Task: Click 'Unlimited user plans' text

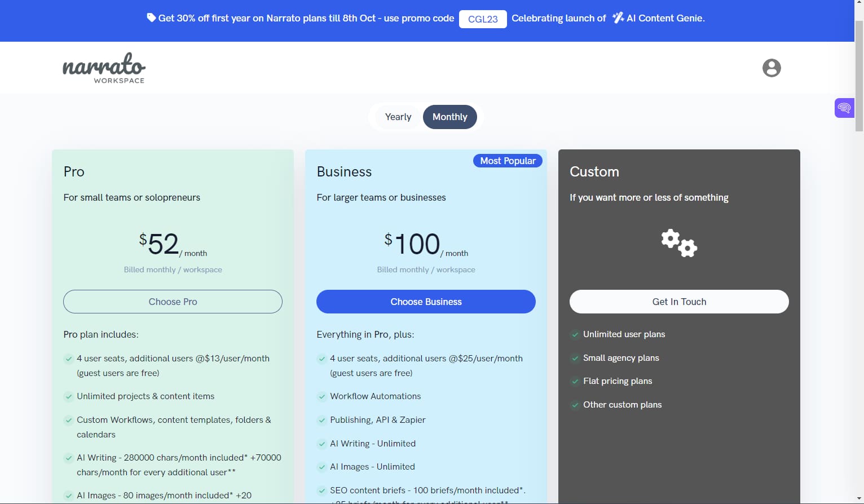Action: [624, 334]
